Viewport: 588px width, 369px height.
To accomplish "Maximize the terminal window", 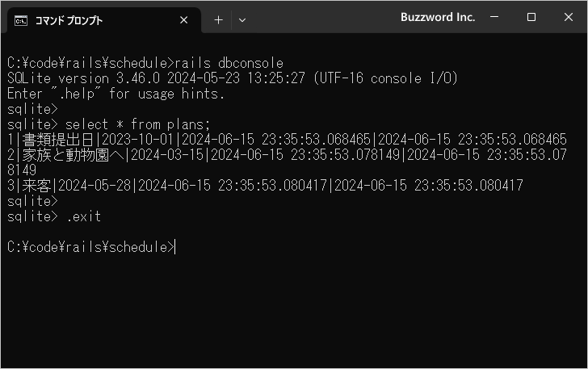I will point(531,17).
